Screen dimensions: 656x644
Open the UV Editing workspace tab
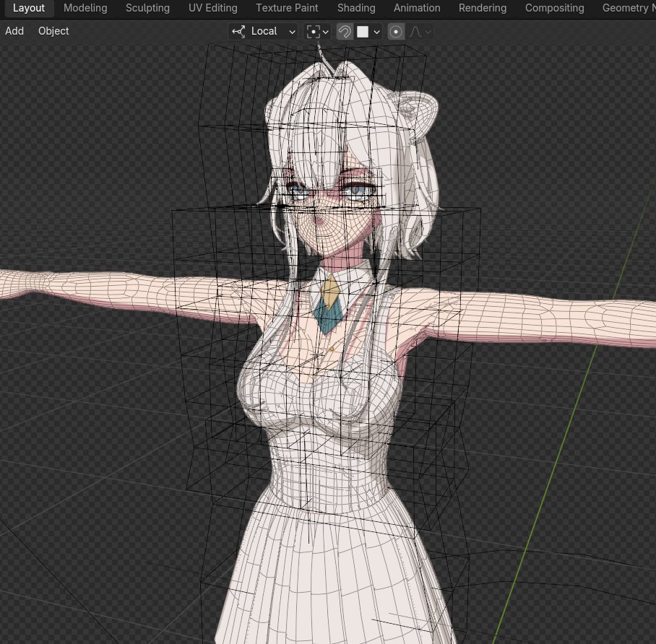(212, 8)
